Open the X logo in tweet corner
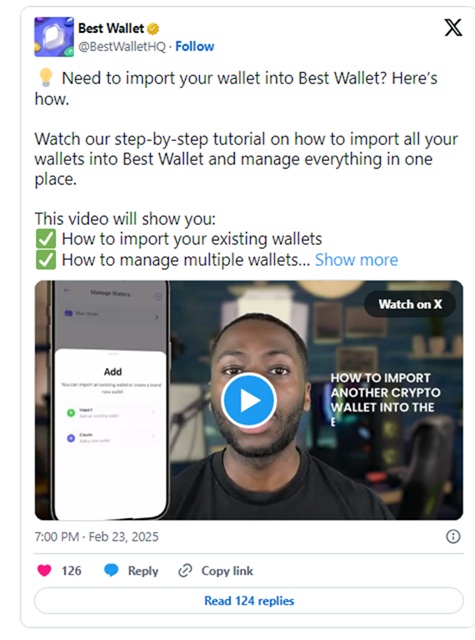This screenshot has height=640, width=475. click(x=453, y=27)
